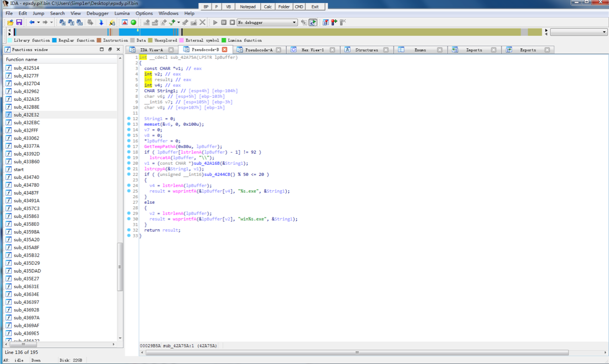Click the red warning triangle icon
Screen dimensions: 609x364
(125, 22)
